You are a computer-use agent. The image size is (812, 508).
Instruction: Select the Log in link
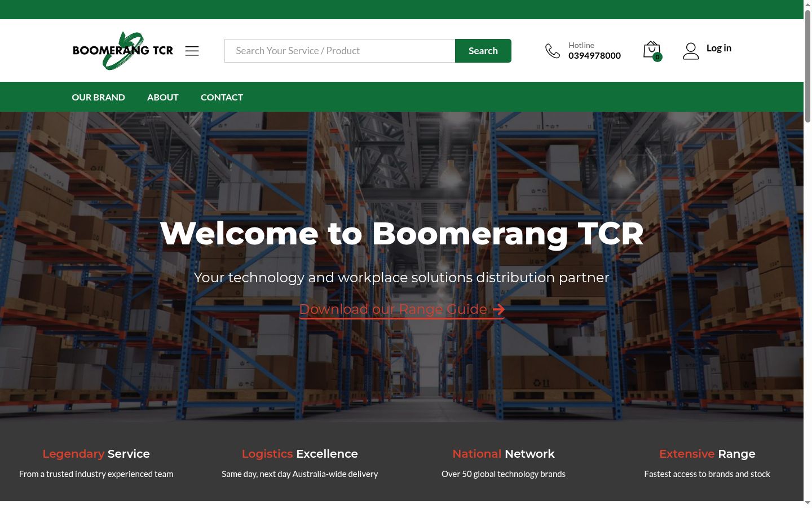point(719,48)
